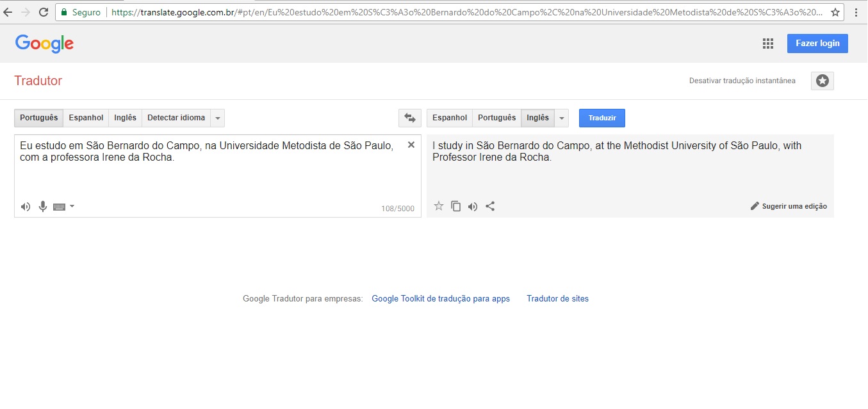The width and height of the screenshot is (868, 409).
Task: Open the Translate Community star panel
Action: point(822,81)
